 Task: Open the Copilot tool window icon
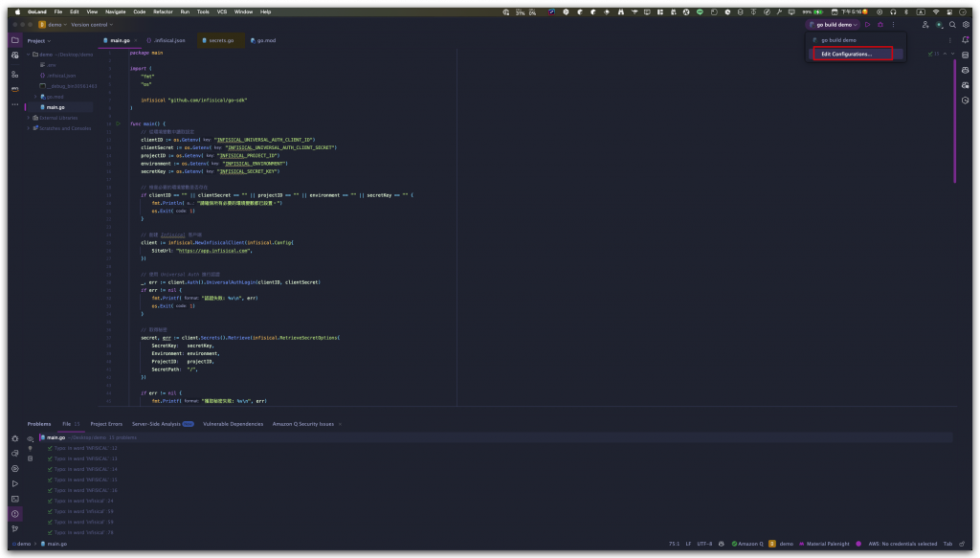[x=966, y=70]
